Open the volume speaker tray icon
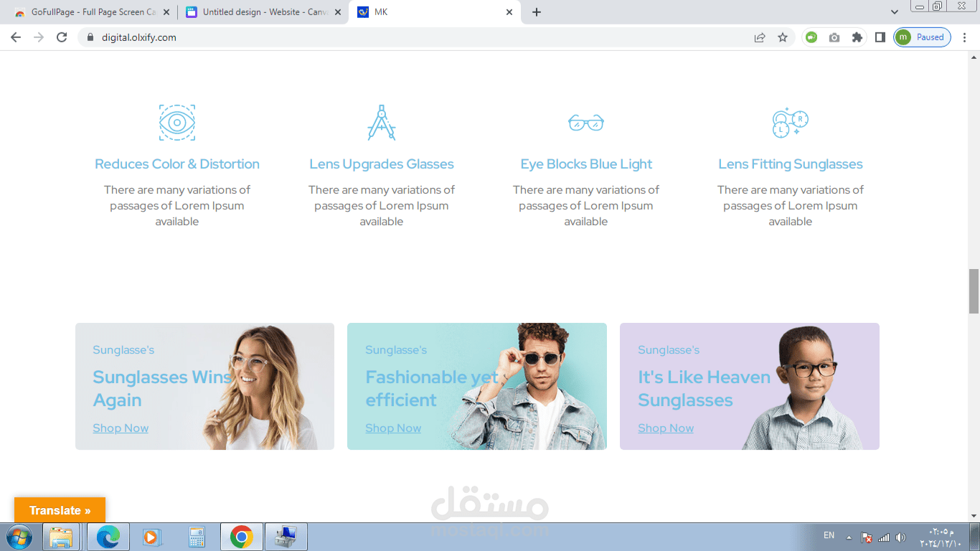 click(x=901, y=537)
